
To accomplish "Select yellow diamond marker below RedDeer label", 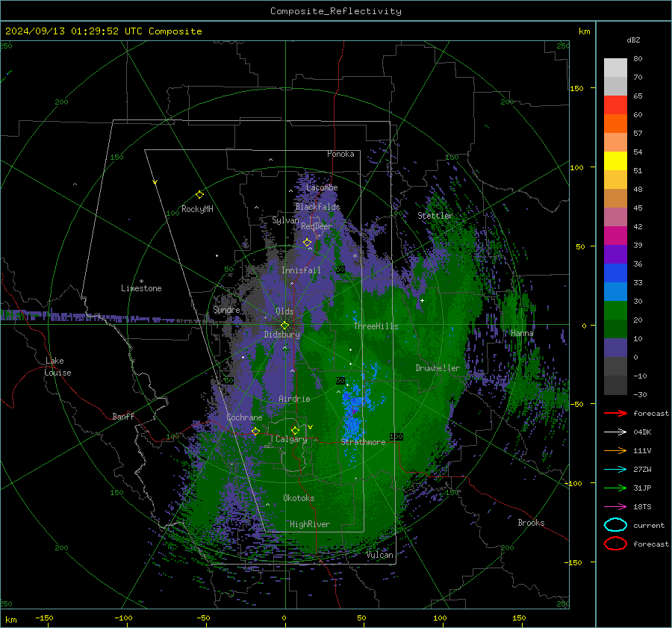I will (x=307, y=243).
